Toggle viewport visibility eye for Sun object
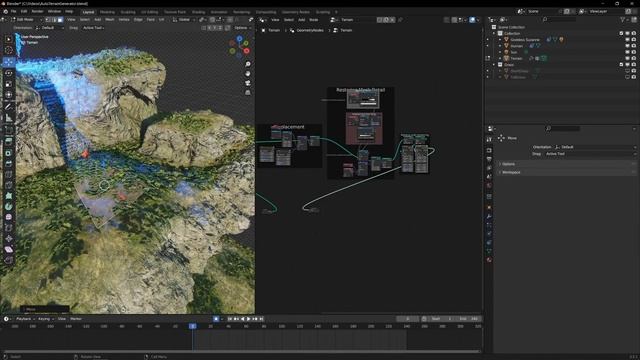640x360 pixels. [x=628, y=52]
